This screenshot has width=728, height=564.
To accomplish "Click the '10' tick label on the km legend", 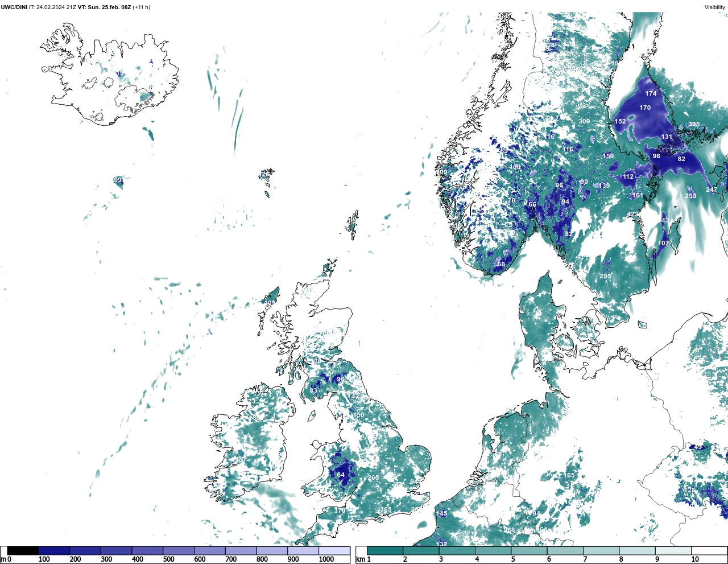I will (695, 559).
